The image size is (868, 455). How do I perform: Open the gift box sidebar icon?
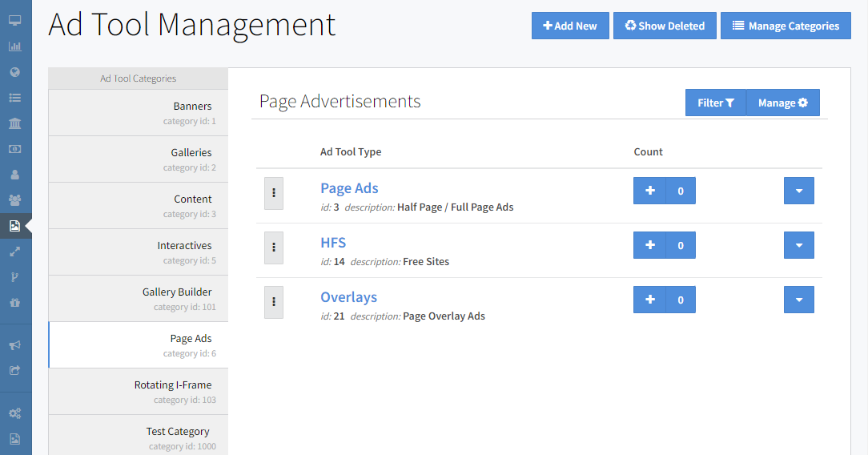[14, 303]
